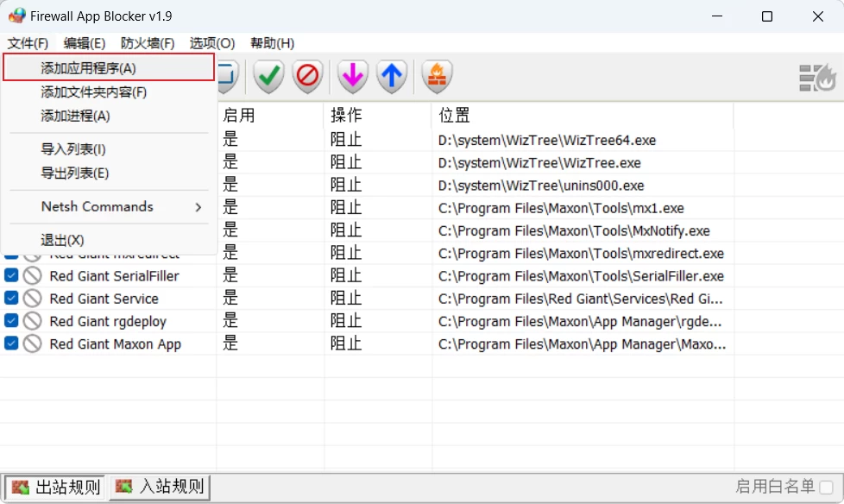The width and height of the screenshot is (844, 504).
Task: Click the blocked icon beside Red Giant SerialFiller
Action: tap(32, 275)
